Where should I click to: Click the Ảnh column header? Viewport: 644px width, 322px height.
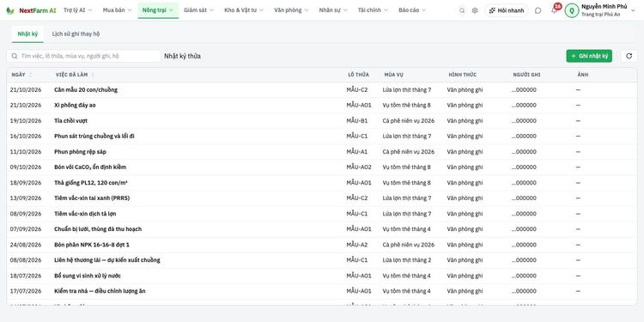(582, 75)
